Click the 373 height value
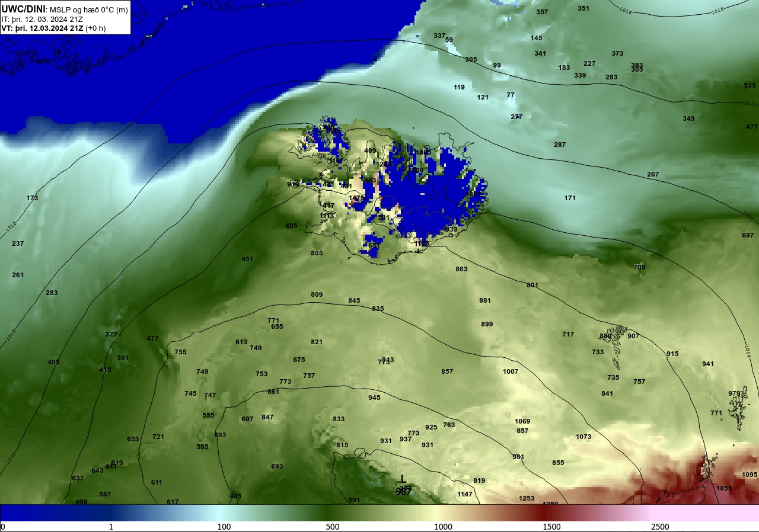 pyautogui.click(x=617, y=53)
